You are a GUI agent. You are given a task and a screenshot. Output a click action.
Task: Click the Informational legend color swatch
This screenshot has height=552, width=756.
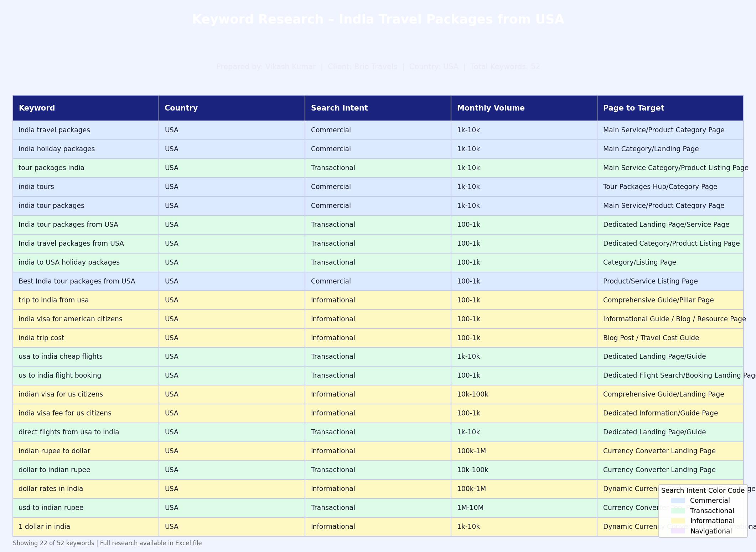[x=678, y=521]
